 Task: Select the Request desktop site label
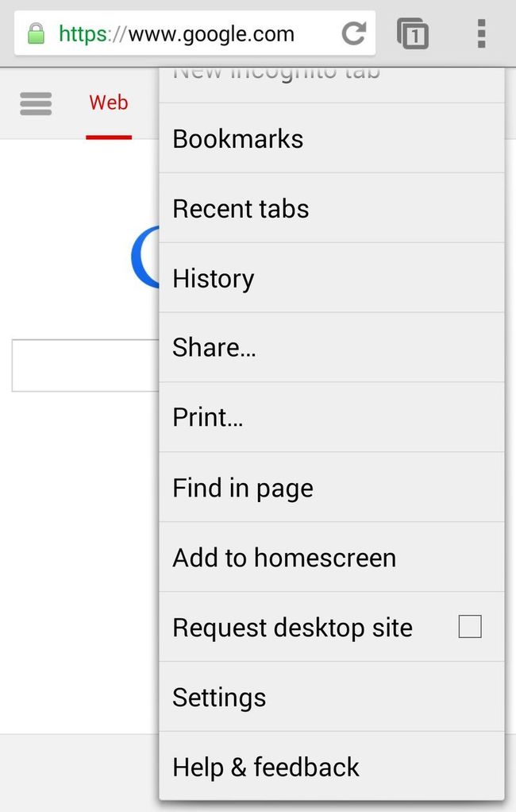(x=292, y=628)
